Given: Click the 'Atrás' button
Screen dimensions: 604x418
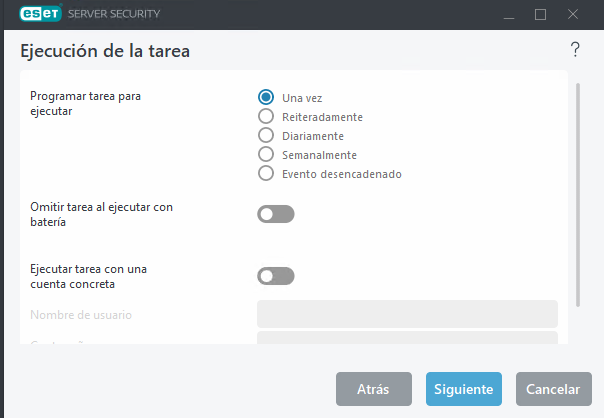Looking at the screenshot, I should 374,389.
